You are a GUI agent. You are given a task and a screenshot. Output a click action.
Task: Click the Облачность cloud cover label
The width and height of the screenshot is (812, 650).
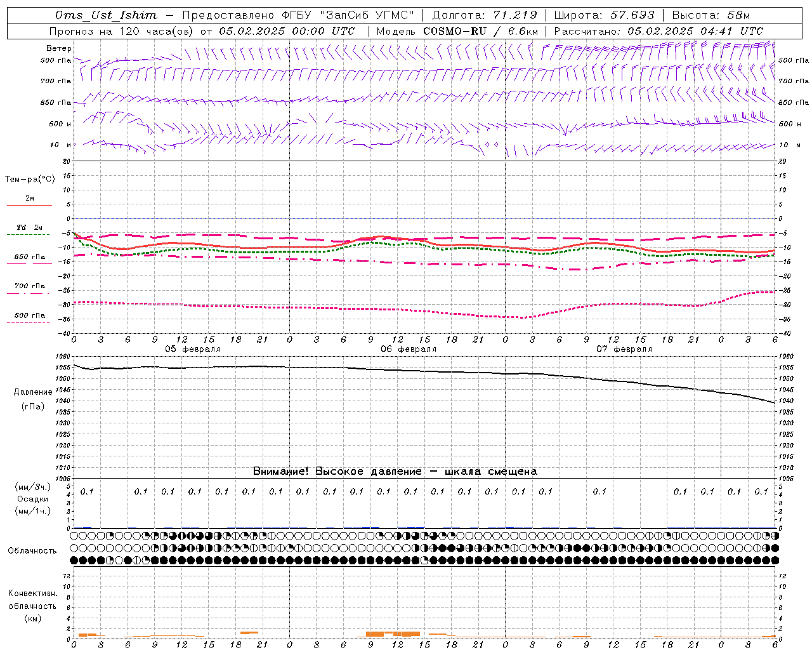point(32,551)
